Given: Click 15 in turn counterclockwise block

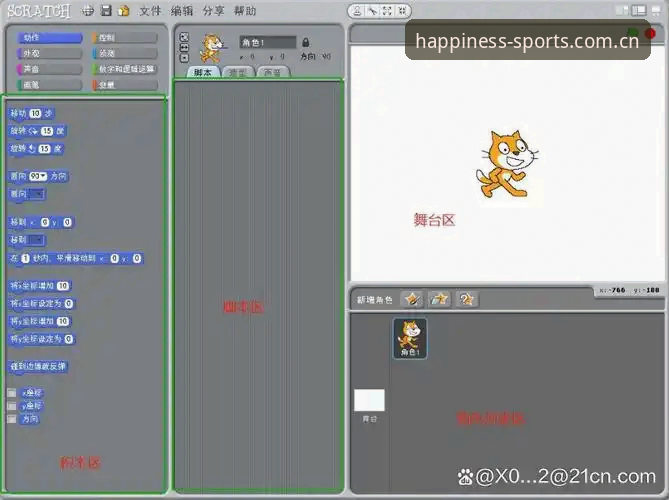Looking at the screenshot, I should [44, 149].
